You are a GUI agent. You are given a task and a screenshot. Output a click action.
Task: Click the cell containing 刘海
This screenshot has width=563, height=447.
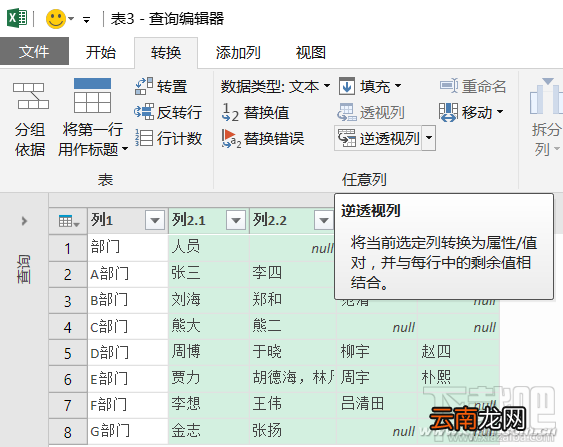(209, 301)
